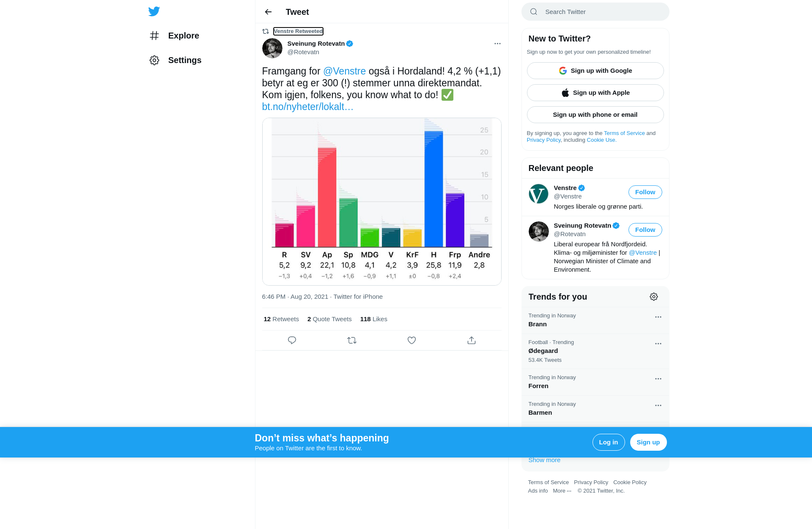Go back using the arrow icon

point(268,12)
